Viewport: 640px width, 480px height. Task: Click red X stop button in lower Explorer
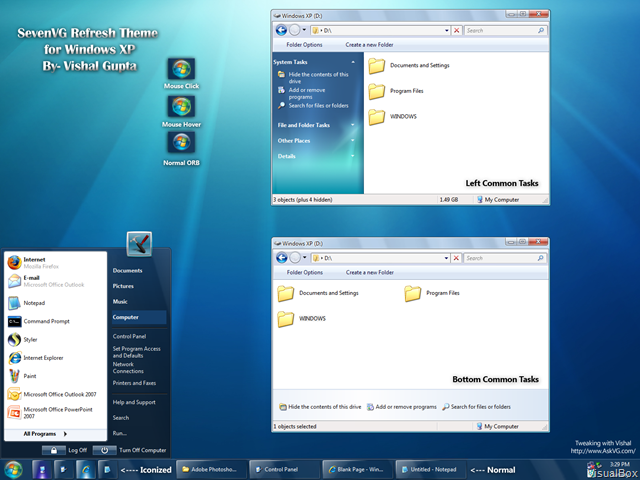pyautogui.click(x=456, y=258)
